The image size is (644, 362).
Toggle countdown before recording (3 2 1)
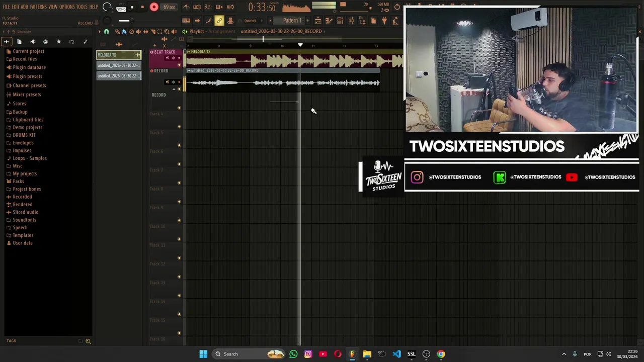click(208, 7)
